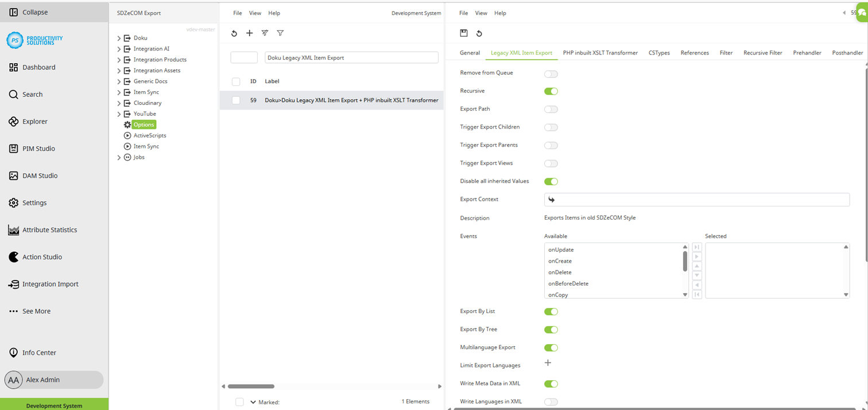Tick the header select-all checkbox
Screen dimensions: 868x410
[236, 81]
